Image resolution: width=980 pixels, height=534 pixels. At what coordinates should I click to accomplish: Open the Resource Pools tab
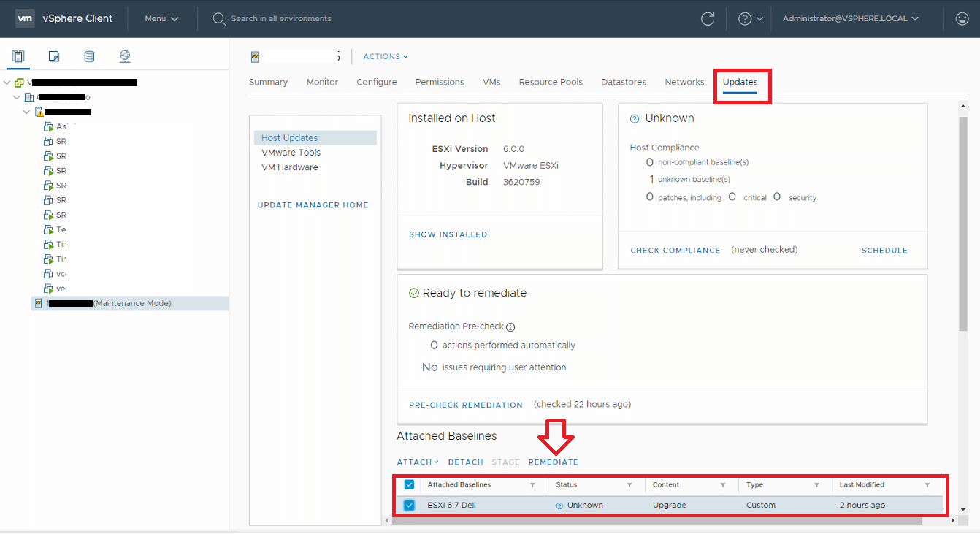point(551,83)
